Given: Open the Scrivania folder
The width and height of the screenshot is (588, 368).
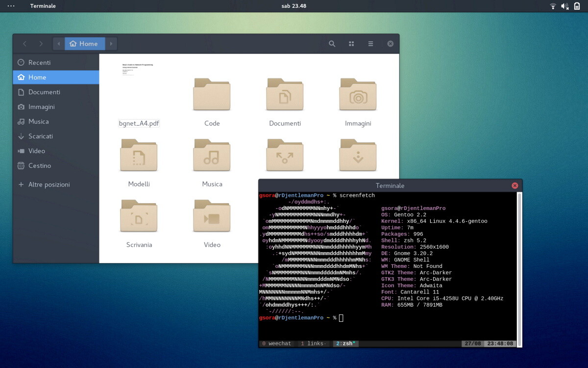Looking at the screenshot, I should (x=139, y=217).
